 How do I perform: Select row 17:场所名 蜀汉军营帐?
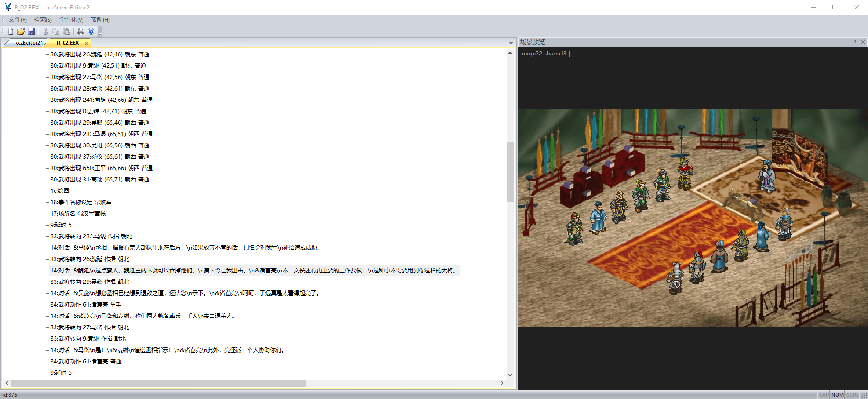[78, 214]
